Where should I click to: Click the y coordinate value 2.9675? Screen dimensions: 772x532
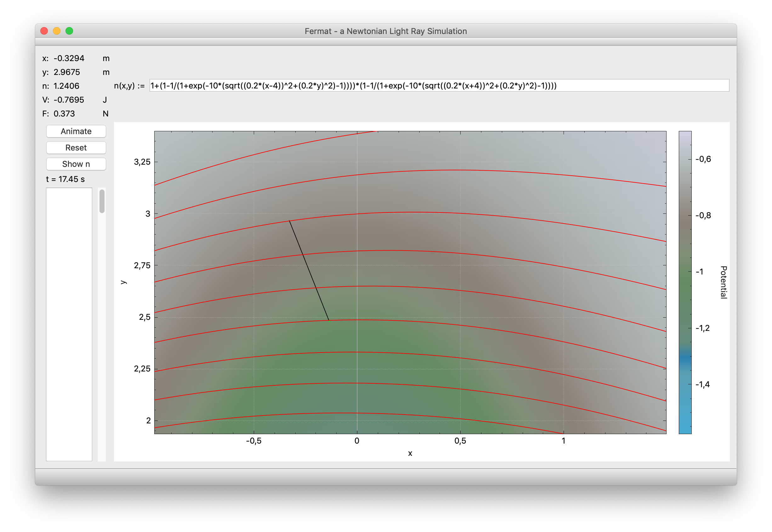tap(67, 72)
